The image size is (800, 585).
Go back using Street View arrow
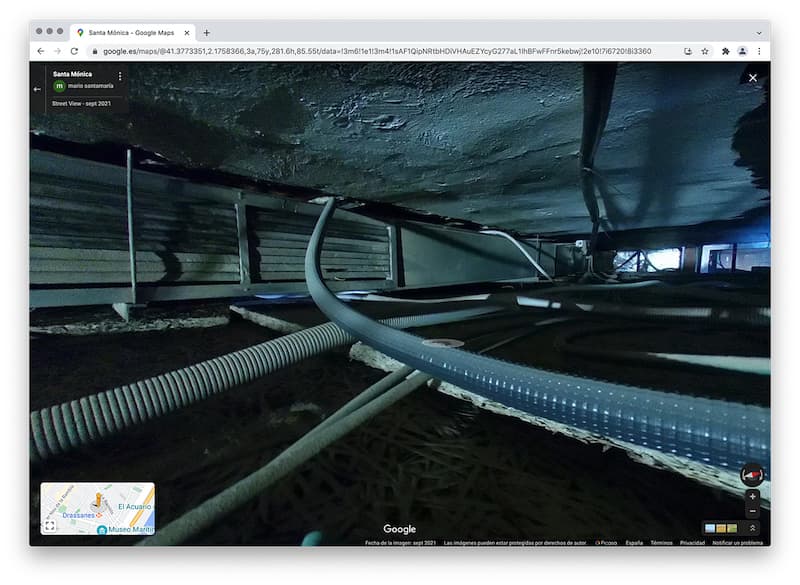tap(37, 88)
